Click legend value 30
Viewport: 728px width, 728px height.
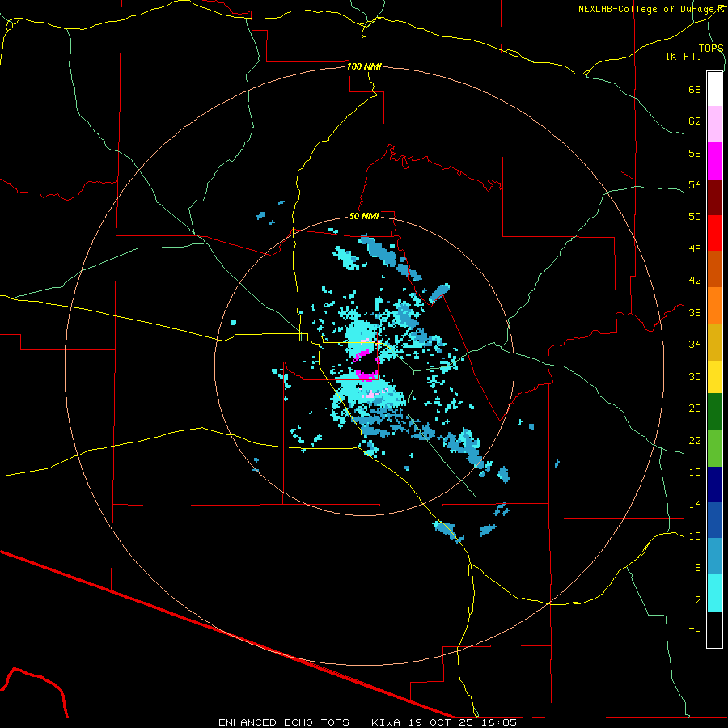695,376
